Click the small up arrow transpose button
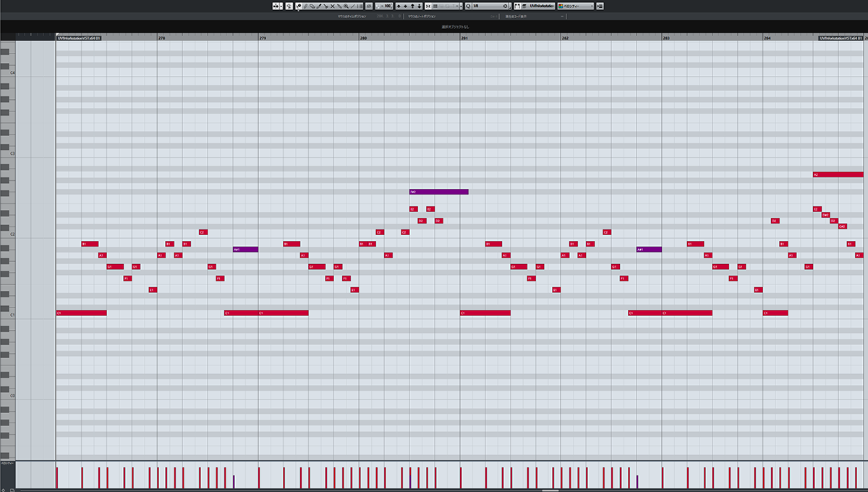 (x=399, y=6)
